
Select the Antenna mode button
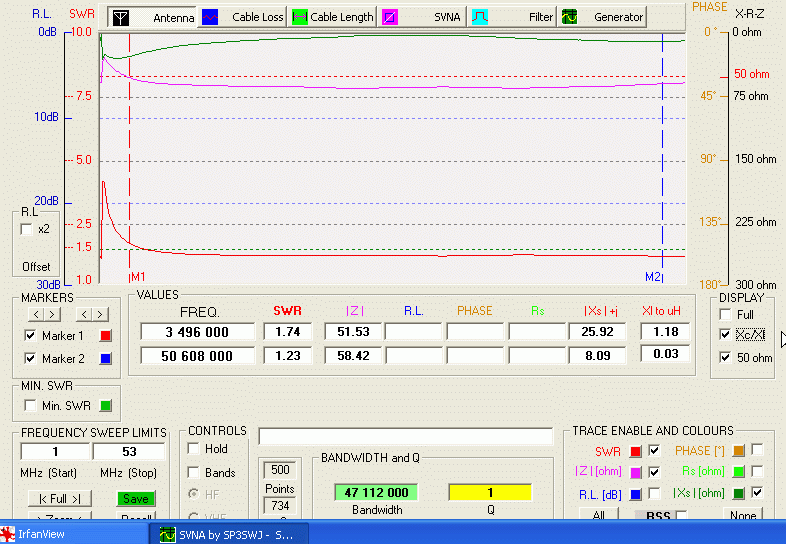click(x=151, y=17)
